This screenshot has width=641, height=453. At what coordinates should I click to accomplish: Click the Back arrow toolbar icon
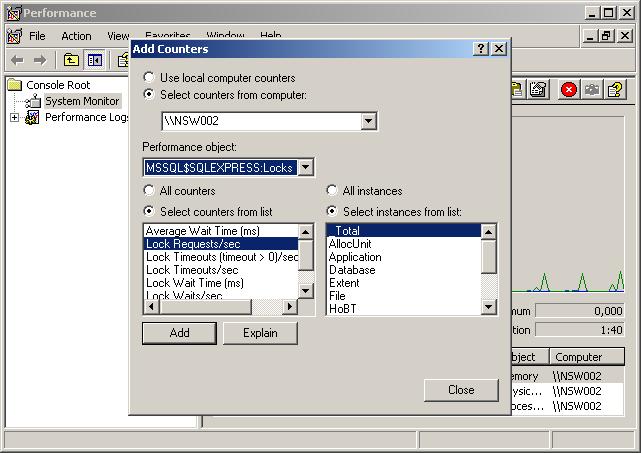coord(17,61)
